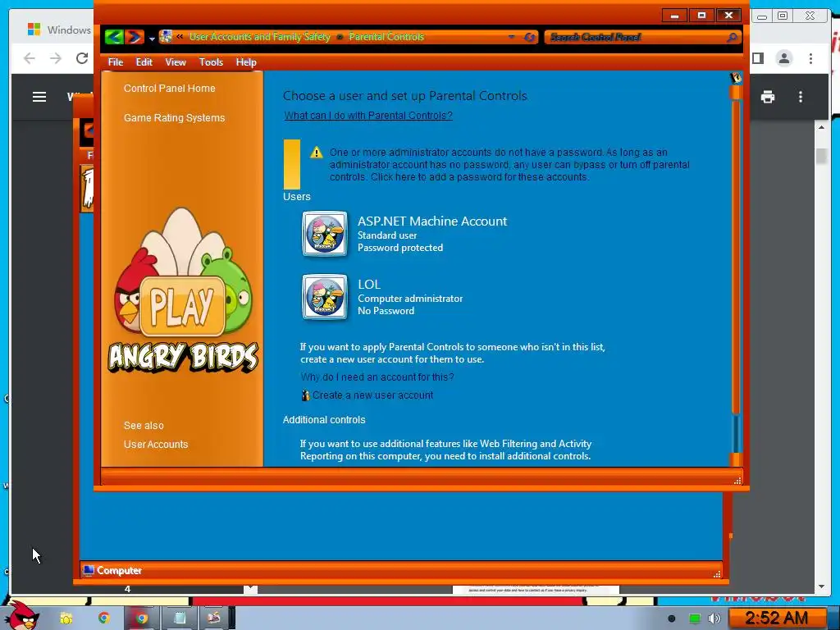Go back with the green arrow button

click(x=113, y=36)
